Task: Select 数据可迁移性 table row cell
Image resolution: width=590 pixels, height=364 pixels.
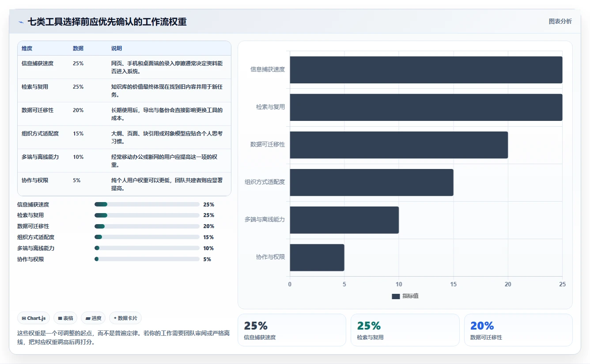Action: (38, 110)
